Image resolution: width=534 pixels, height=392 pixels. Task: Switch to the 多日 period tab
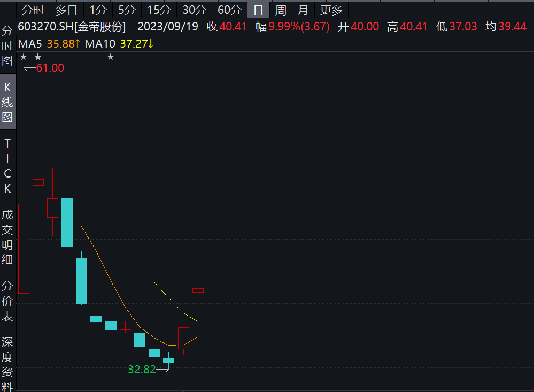(x=66, y=10)
